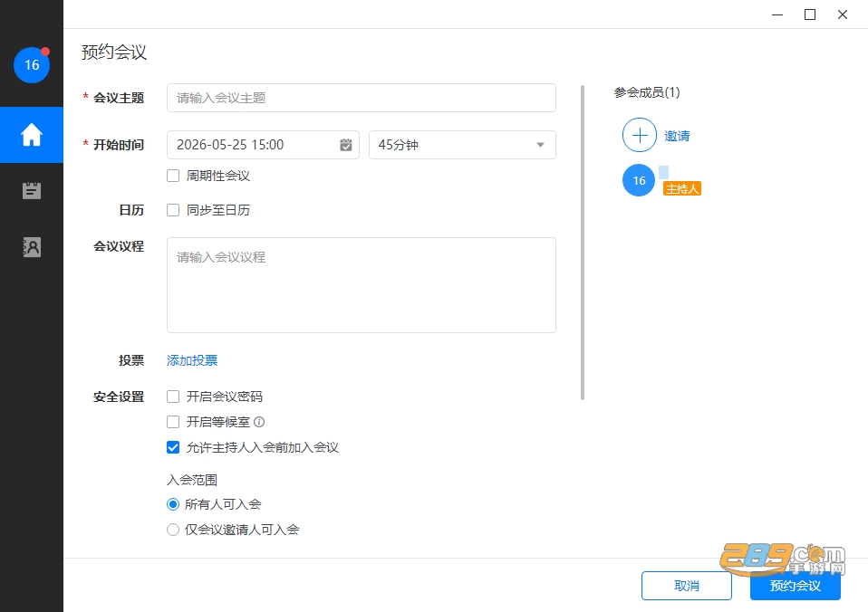This screenshot has height=612, width=868.
Task: Click the plus icon to invite members
Action: [x=640, y=135]
